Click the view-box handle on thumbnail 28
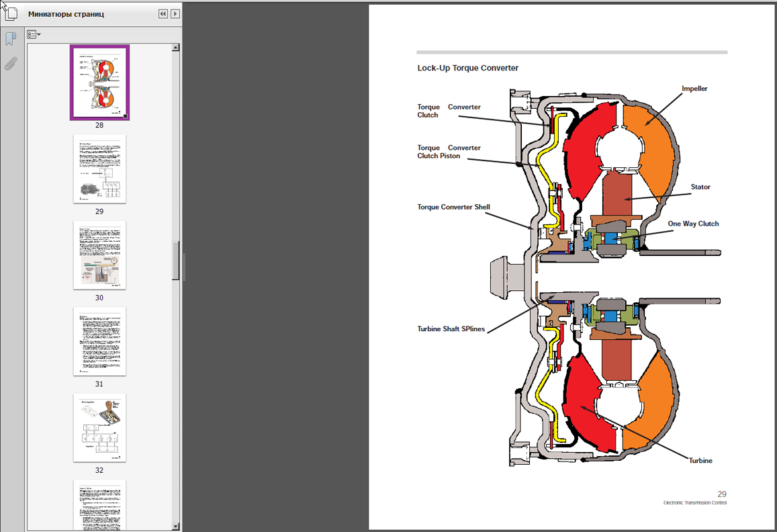777x532 pixels. coord(125,116)
